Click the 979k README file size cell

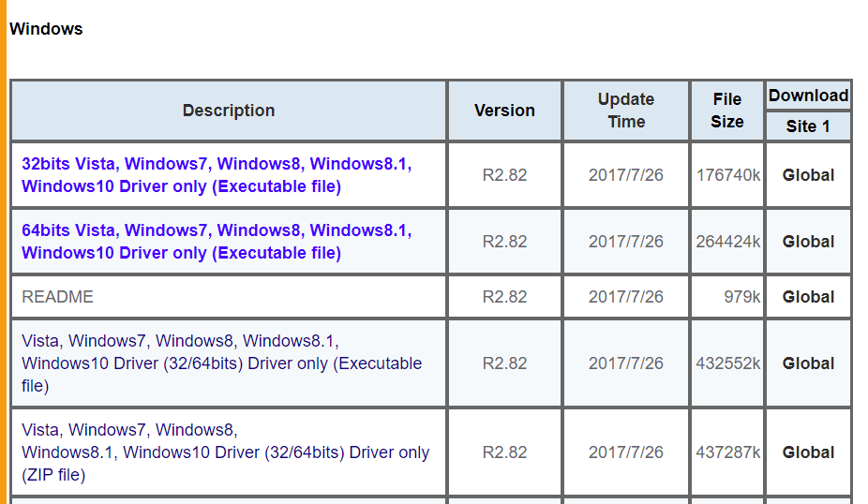click(x=741, y=297)
